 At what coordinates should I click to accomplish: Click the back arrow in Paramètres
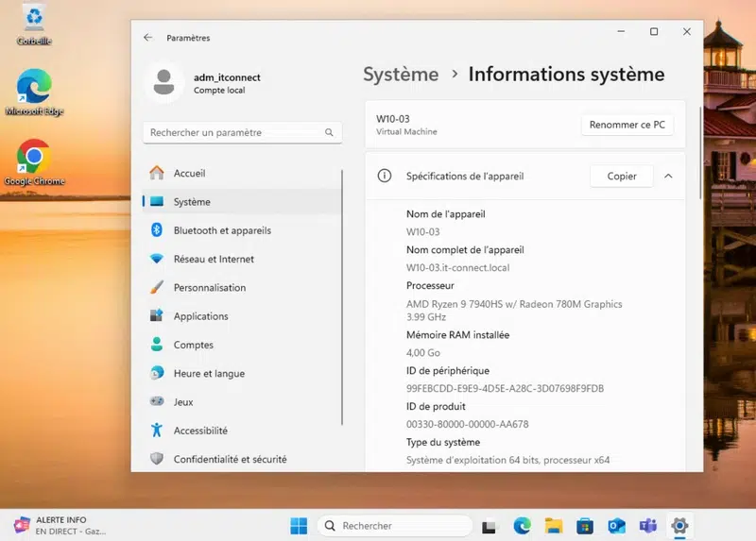coord(147,38)
